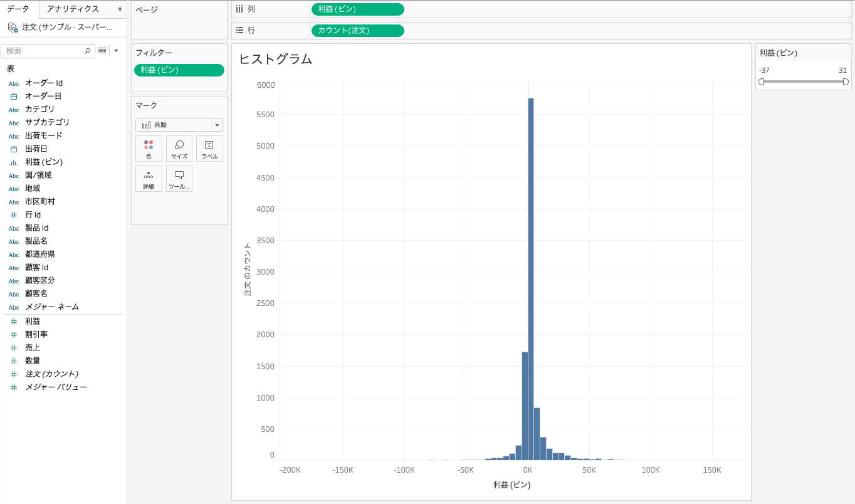Select the カウント(注文) pill on the 行 shelf
855x504 pixels.
coord(357,30)
